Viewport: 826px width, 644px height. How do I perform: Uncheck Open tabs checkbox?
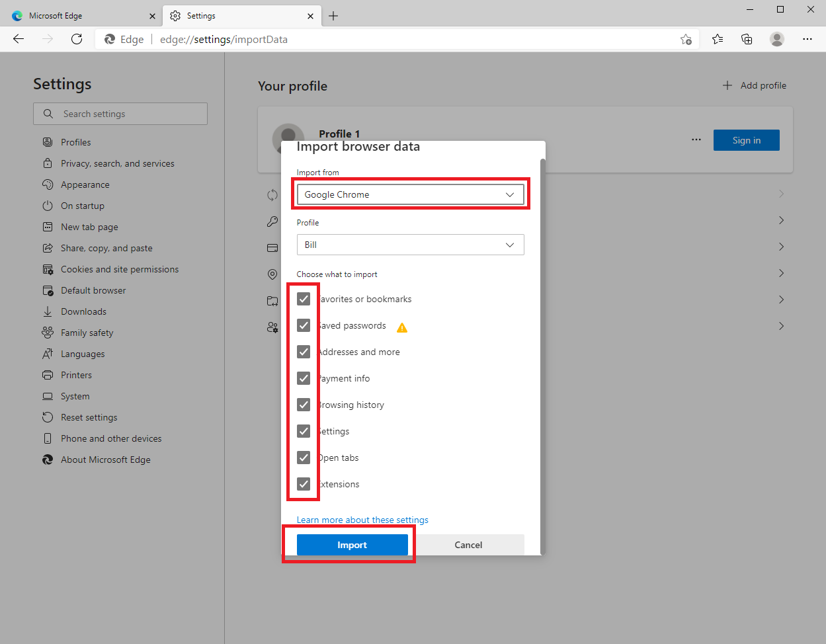(x=304, y=458)
